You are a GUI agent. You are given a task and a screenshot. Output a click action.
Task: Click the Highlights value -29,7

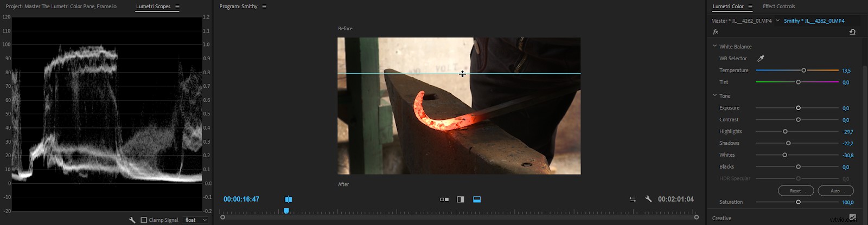click(x=848, y=132)
